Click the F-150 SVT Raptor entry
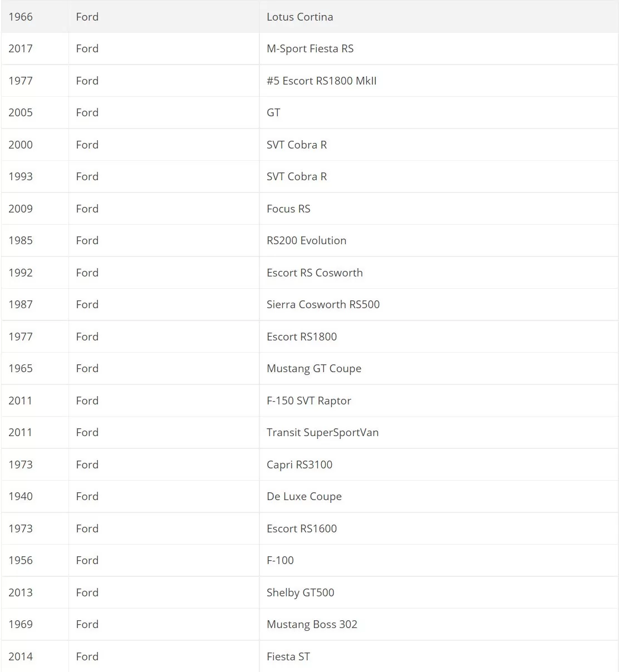This screenshot has width=619, height=672. [309, 401]
